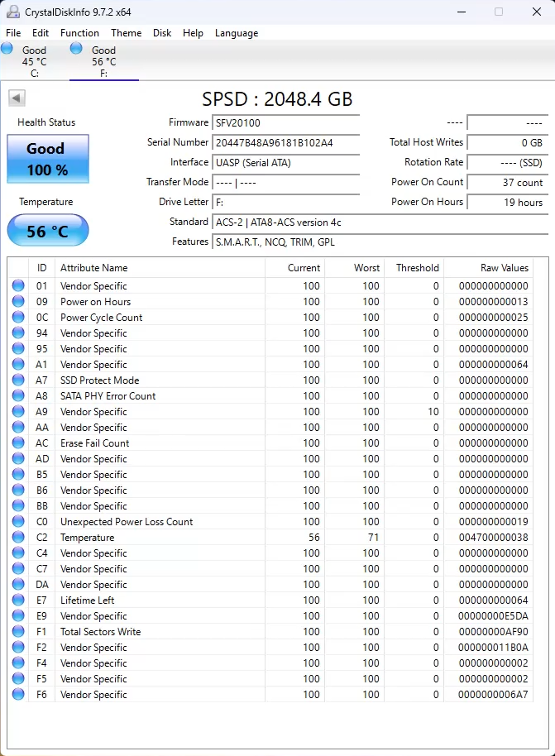
Task: Click status orb for Unexpected Power Loss Count
Action: (18, 522)
